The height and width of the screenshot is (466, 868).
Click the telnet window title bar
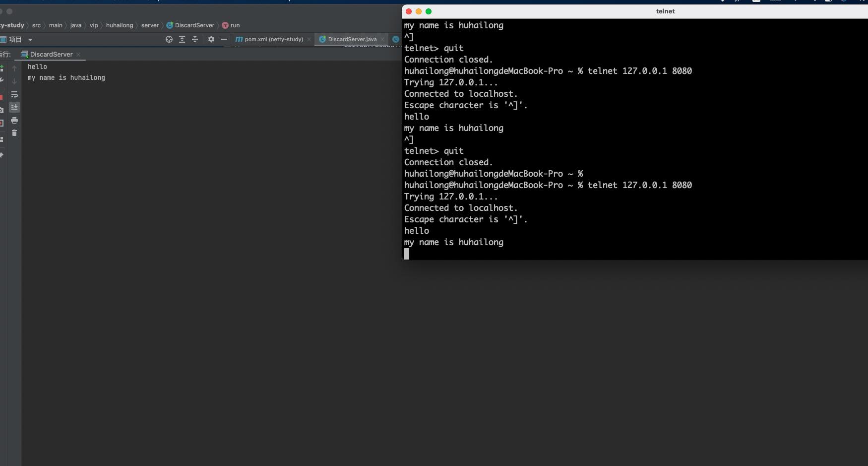pyautogui.click(x=635, y=11)
